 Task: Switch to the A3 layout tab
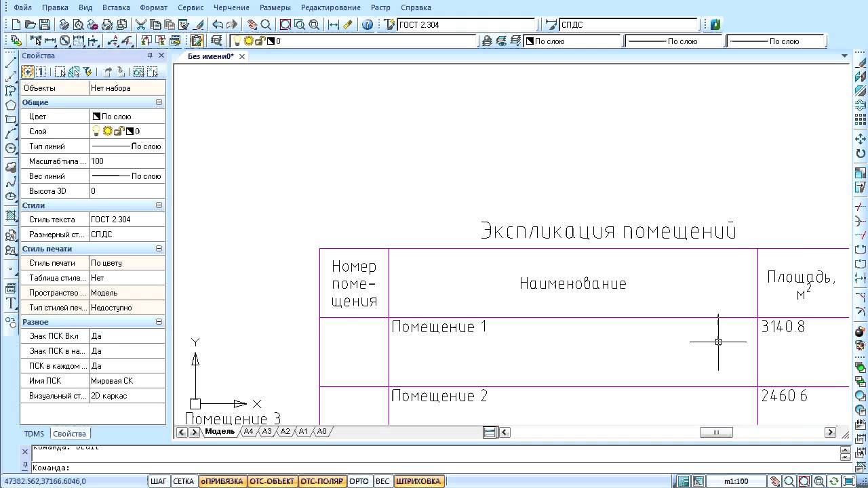[267, 432]
